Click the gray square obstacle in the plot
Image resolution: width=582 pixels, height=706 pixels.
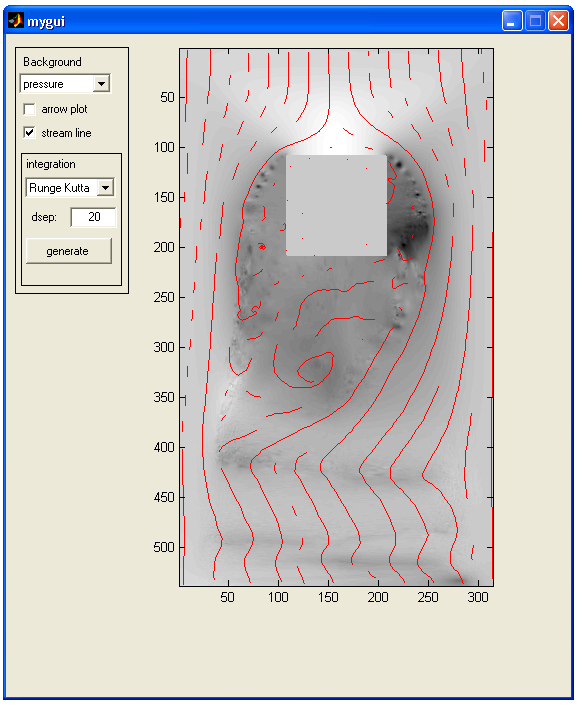coord(336,206)
